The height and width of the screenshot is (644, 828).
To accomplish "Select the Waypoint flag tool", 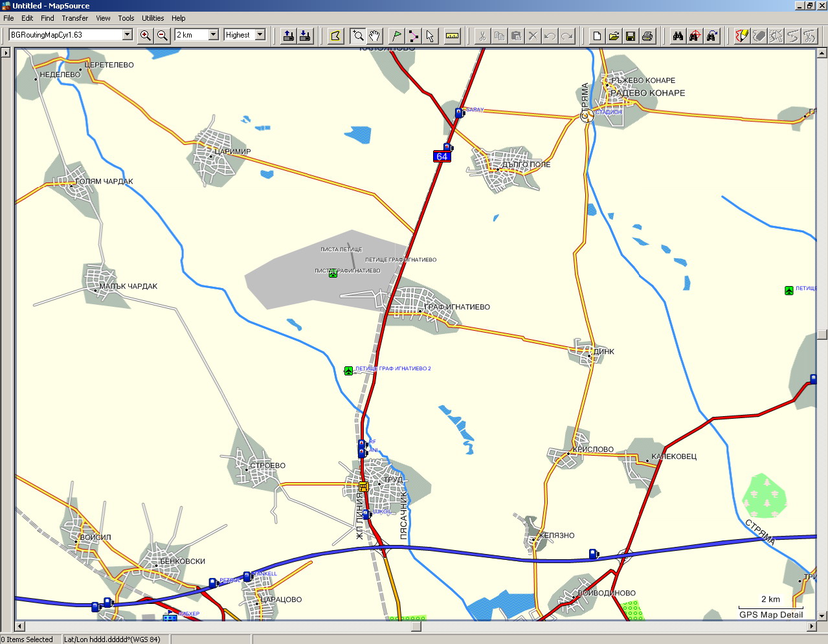I will click(396, 36).
